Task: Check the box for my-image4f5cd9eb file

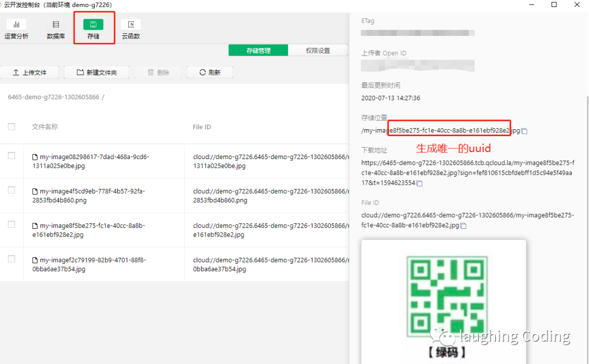Action: (x=11, y=190)
